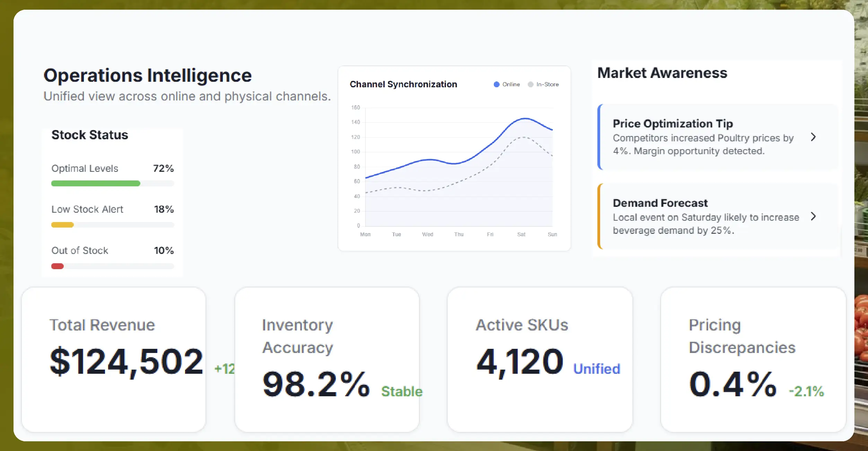Viewport: 868px width, 451px height.
Task: Click the In-Store legend dot on the chart
Action: click(530, 84)
